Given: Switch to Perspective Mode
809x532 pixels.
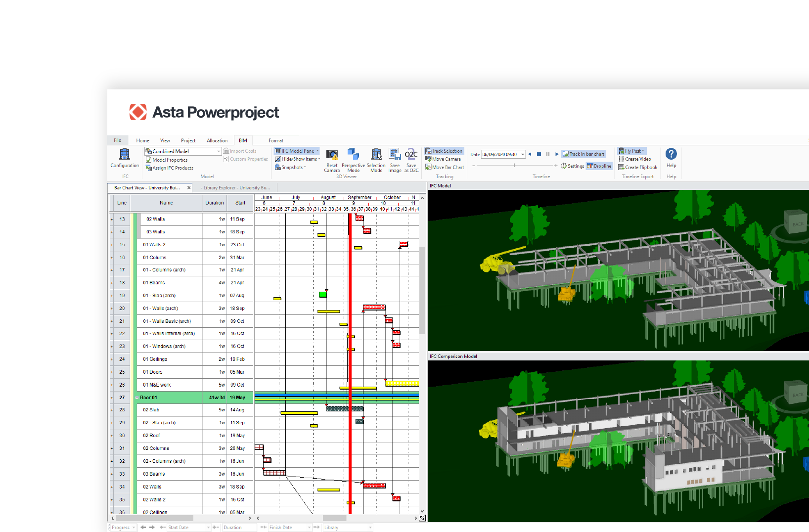Looking at the screenshot, I should [353, 160].
